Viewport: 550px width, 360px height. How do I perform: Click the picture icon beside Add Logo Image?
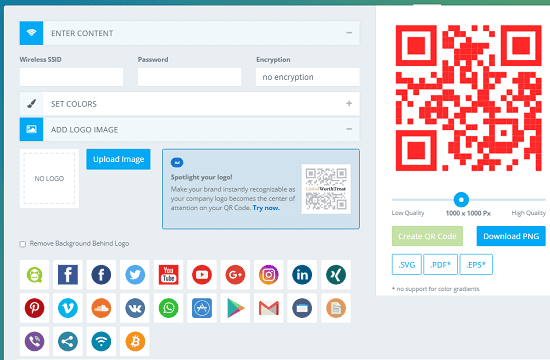click(31, 129)
